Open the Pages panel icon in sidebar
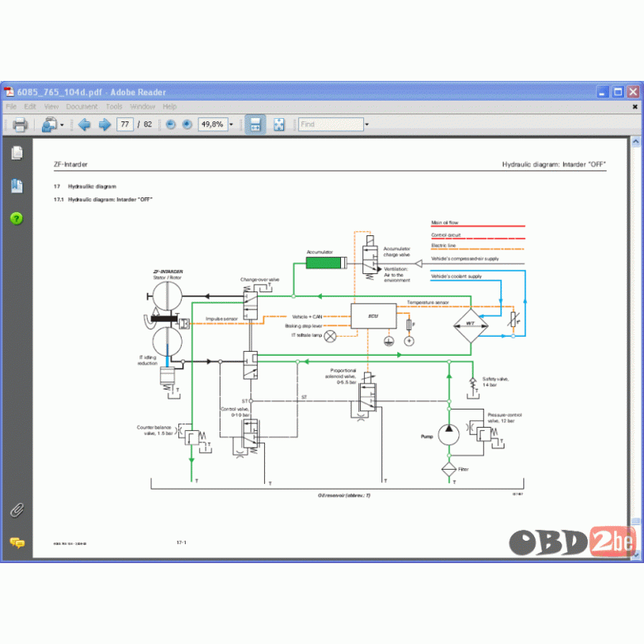Image resolution: width=644 pixels, height=644 pixels. (x=17, y=153)
